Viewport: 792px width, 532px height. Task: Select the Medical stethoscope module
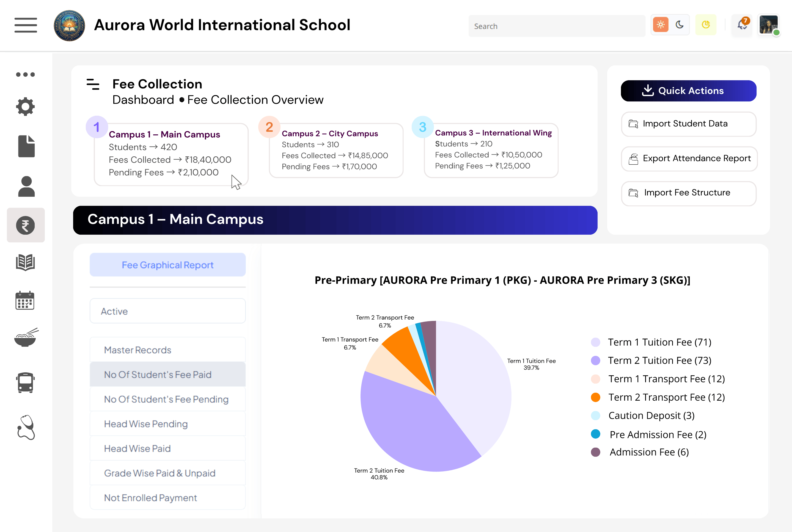point(26,428)
